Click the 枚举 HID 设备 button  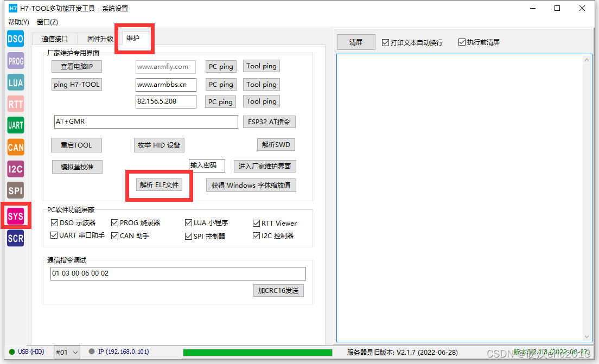(159, 145)
